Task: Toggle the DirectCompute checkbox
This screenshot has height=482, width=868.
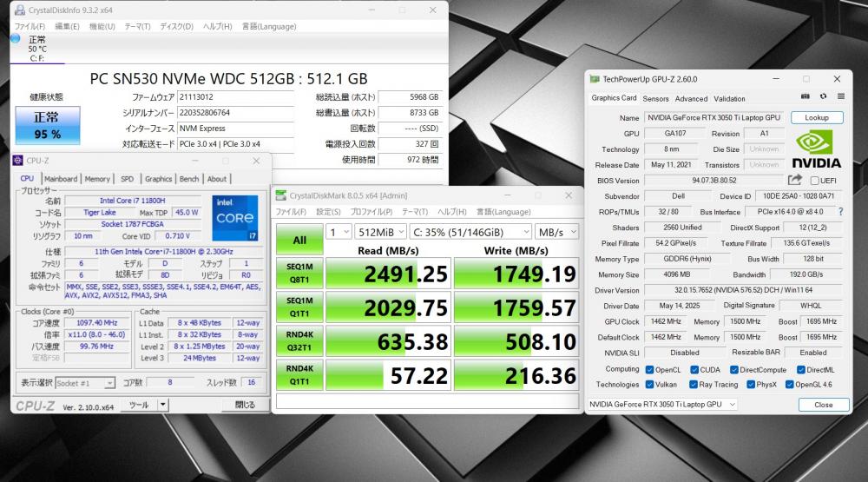Action: (734, 370)
